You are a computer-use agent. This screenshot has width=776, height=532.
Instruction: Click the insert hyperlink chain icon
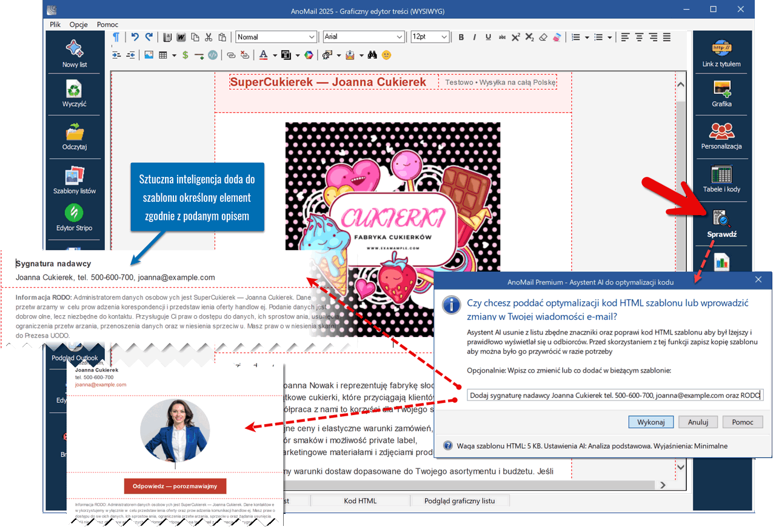click(x=230, y=55)
